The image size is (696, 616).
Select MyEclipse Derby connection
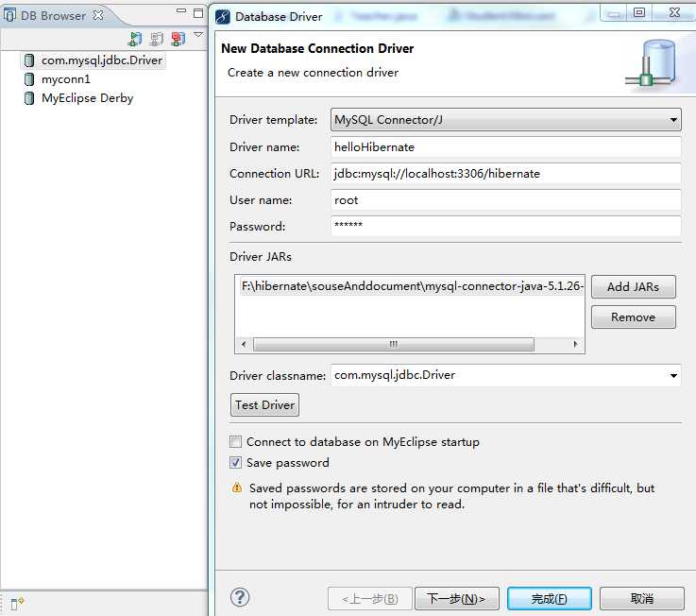click(x=88, y=98)
